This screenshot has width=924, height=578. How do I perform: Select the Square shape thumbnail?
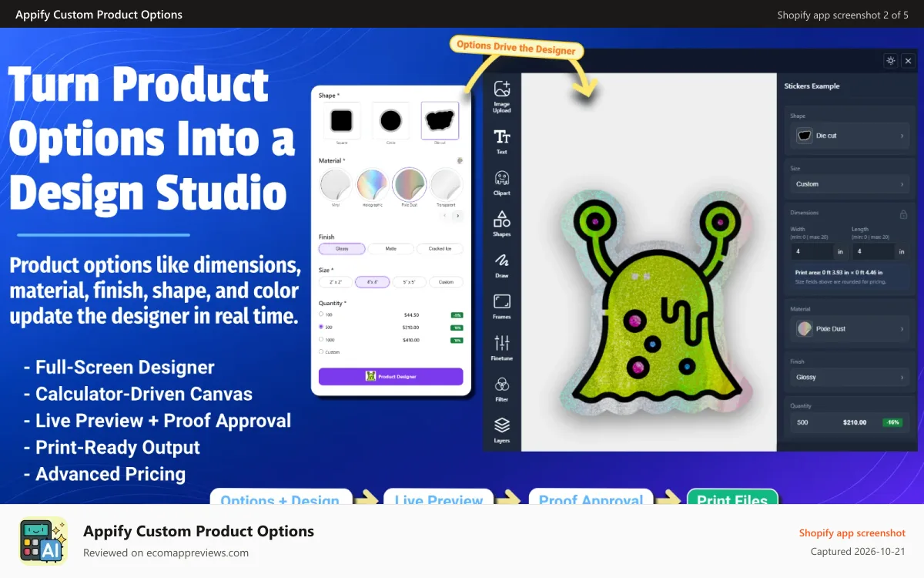(x=341, y=121)
